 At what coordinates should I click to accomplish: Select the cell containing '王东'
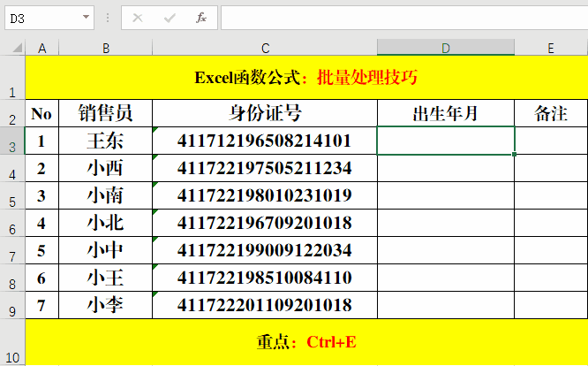[106, 141]
